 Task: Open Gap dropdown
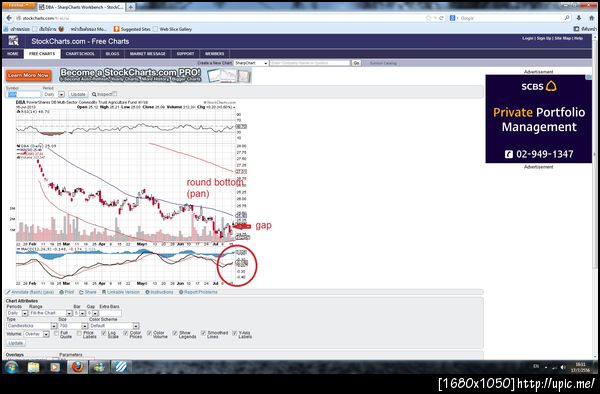pyautogui.click(x=93, y=313)
